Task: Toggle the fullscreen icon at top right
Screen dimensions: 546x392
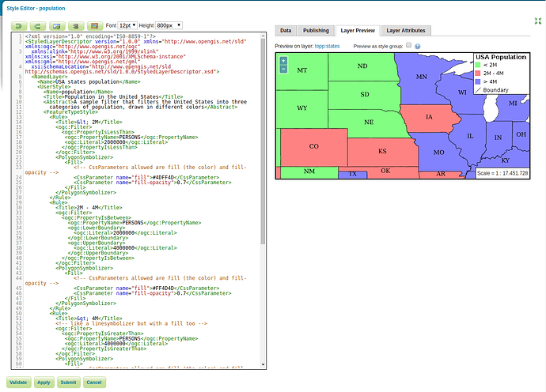Action: 538,21
